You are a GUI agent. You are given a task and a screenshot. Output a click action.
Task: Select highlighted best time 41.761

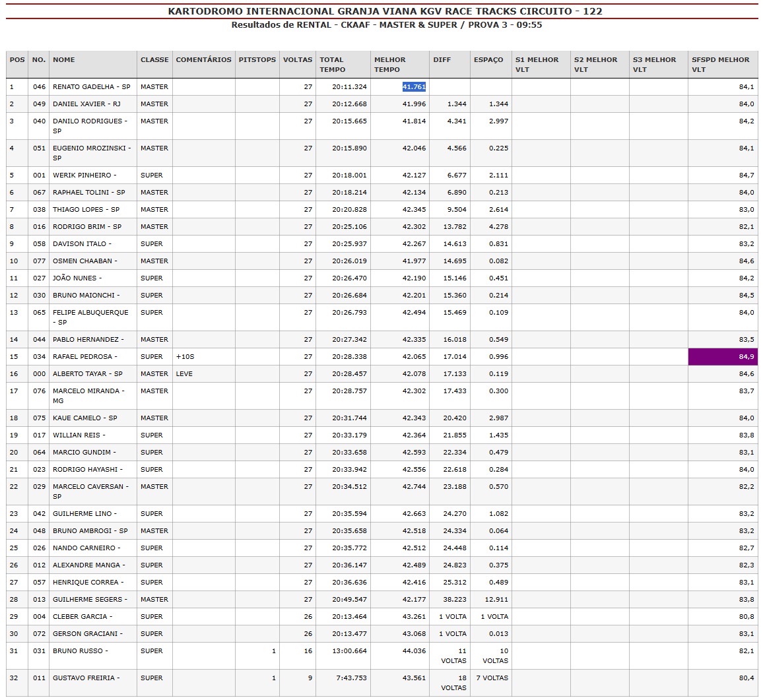click(x=414, y=87)
